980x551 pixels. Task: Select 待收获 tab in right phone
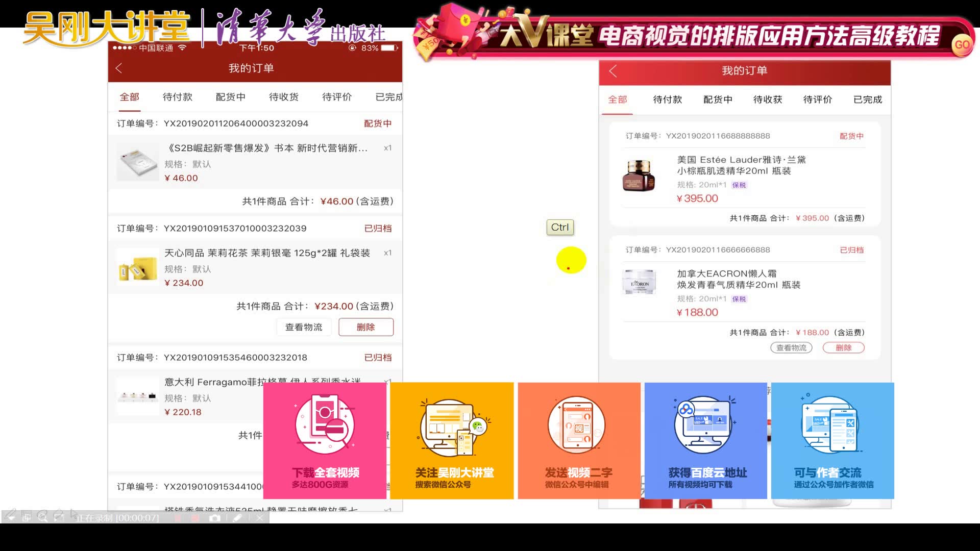pyautogui.click(x=768, y=99)
